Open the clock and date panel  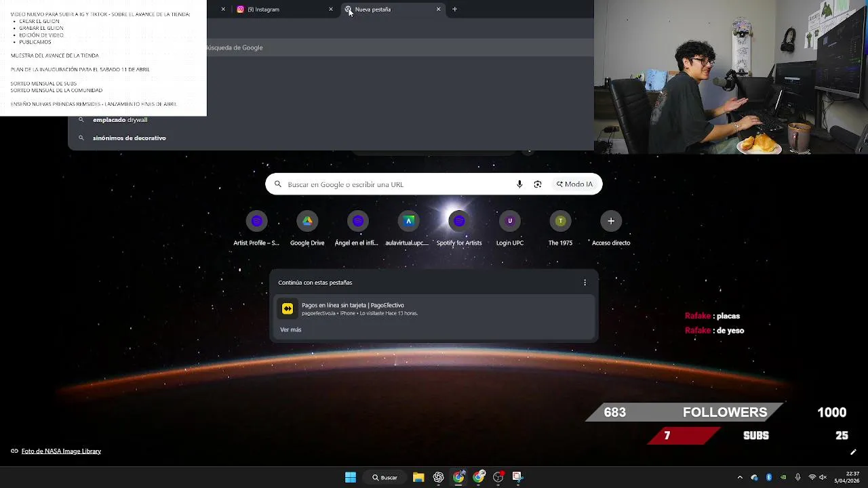pyautogui.click(x=848, y=477)
